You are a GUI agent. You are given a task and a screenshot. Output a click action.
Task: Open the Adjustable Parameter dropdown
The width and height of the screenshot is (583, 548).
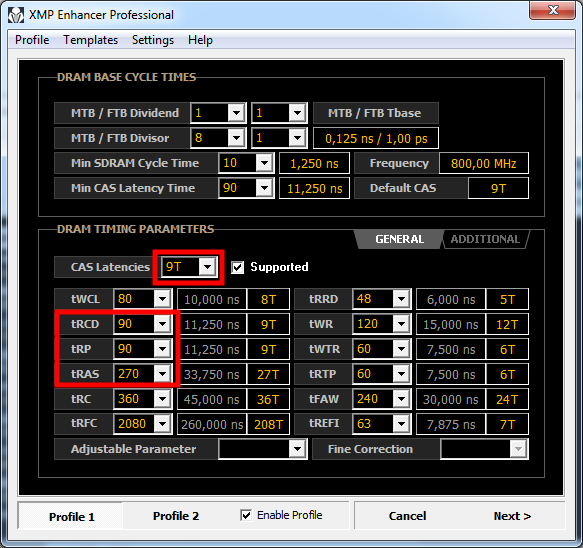click(297, 449)
